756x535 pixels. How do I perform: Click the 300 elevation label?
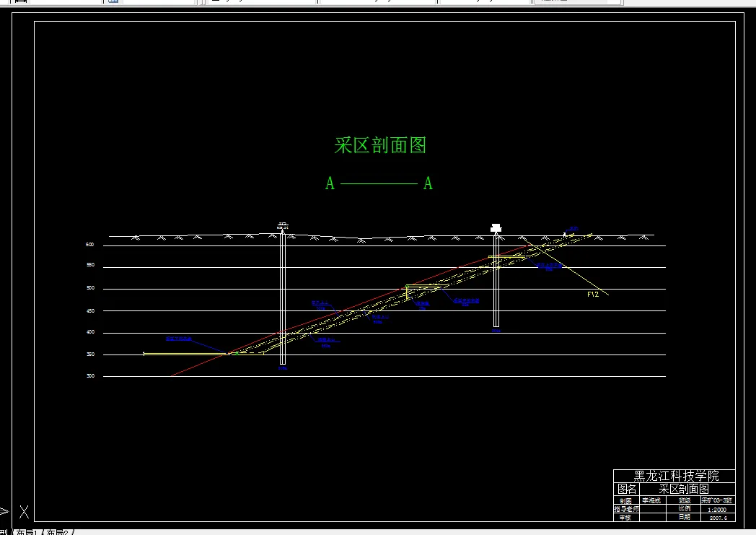click(x=90, y=376)
